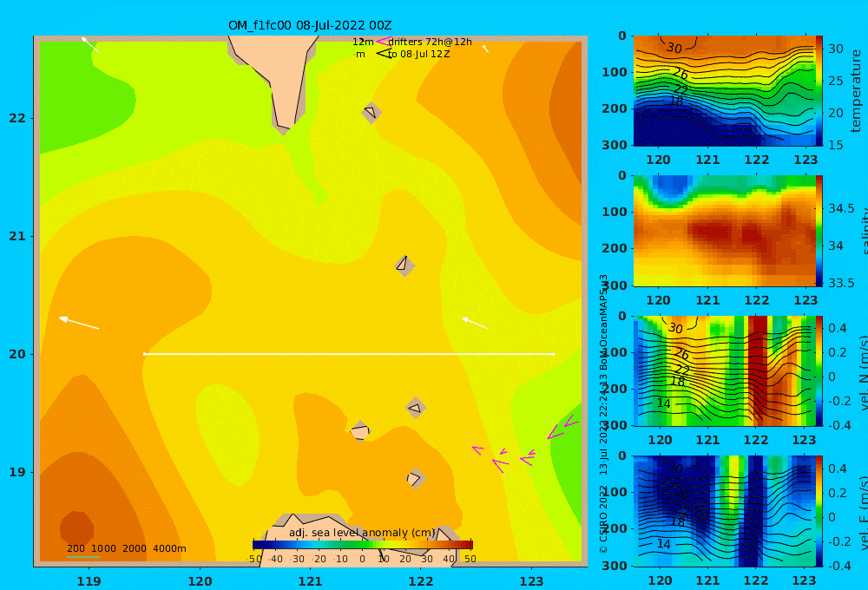Click the temperature colorbar

819,91
